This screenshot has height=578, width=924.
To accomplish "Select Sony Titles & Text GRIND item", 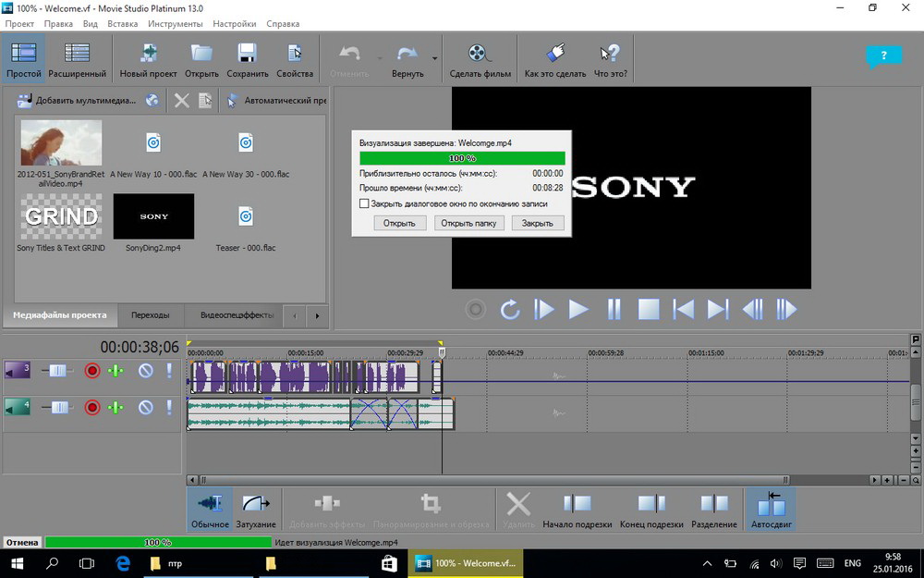I will coord(61,222).
